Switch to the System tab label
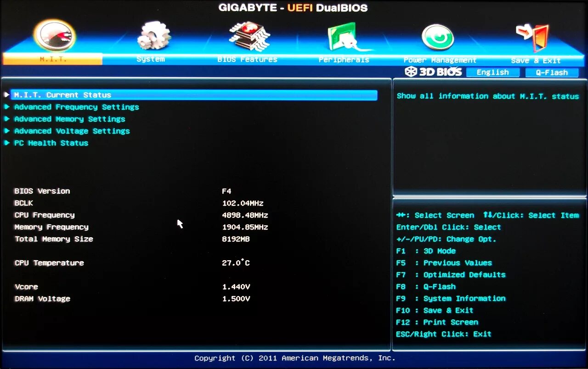The width and height of the screenshot is (588, 369). point(151,59)
